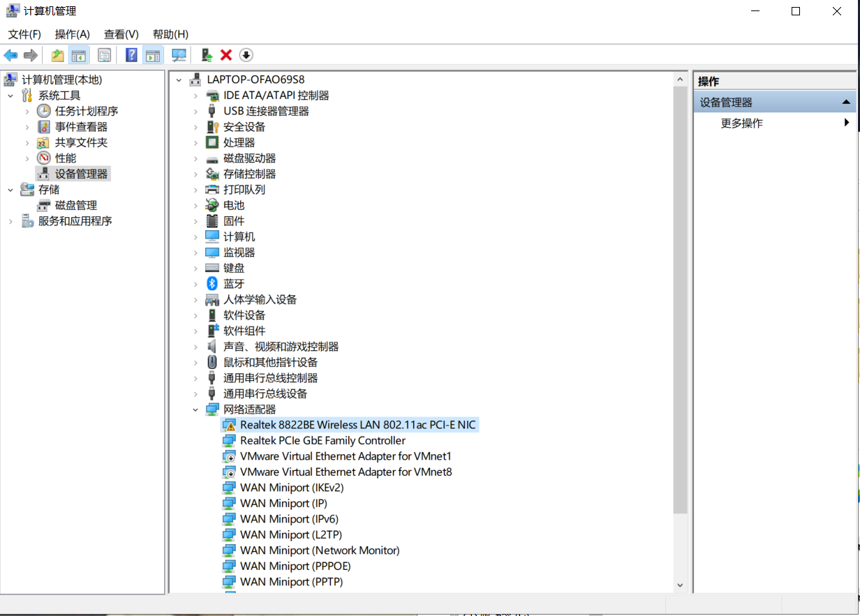
Task: Collapse the 网络适配器 category
Action: pyautogui.click(x=195, y=410)
